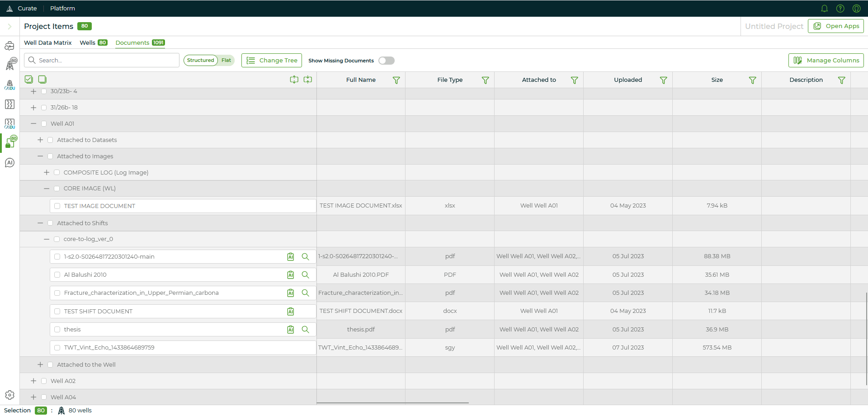Click the vertical scrollbar on the right
The image size is (868, 416).
click(x=866, y=339)
